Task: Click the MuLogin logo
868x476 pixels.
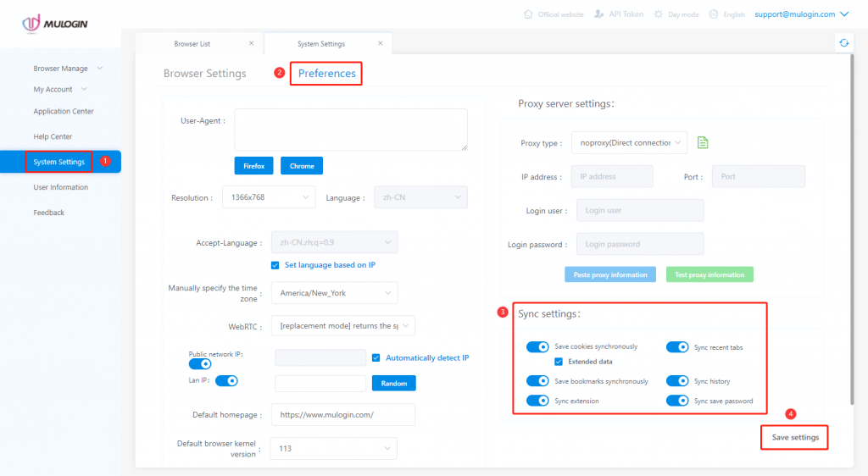Action: 55,23
